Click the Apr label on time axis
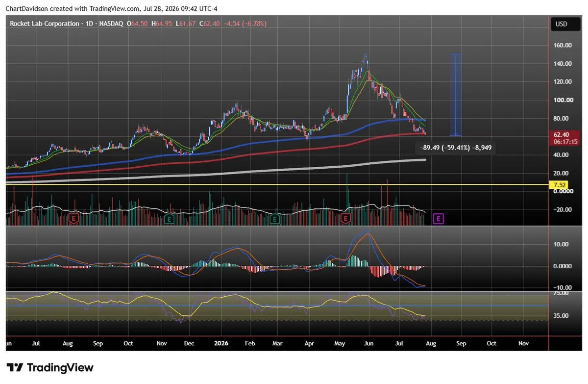 pos(308,344)
